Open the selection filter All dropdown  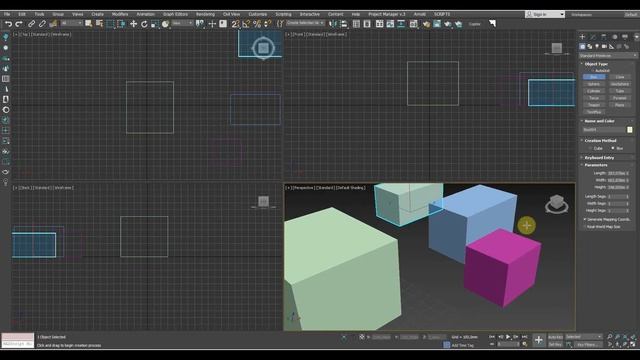pyautogui.click(x=71, y=24)
